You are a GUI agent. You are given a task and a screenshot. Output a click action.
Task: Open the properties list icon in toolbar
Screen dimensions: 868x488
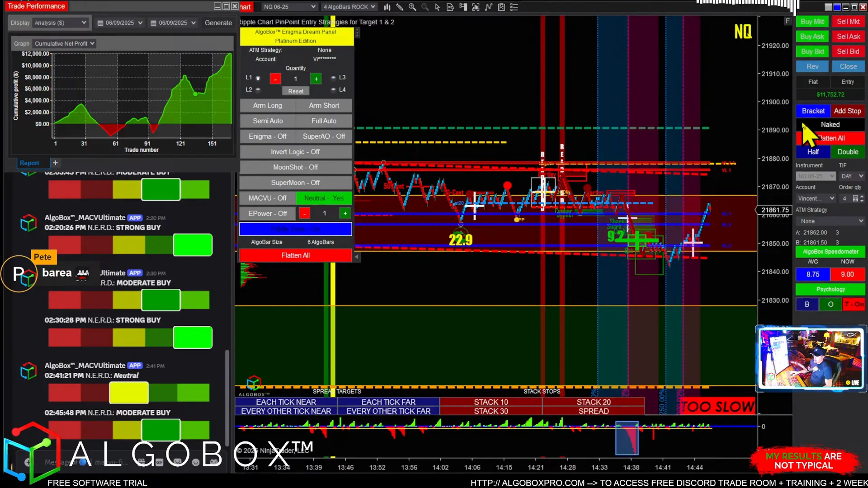coord(514,7)
